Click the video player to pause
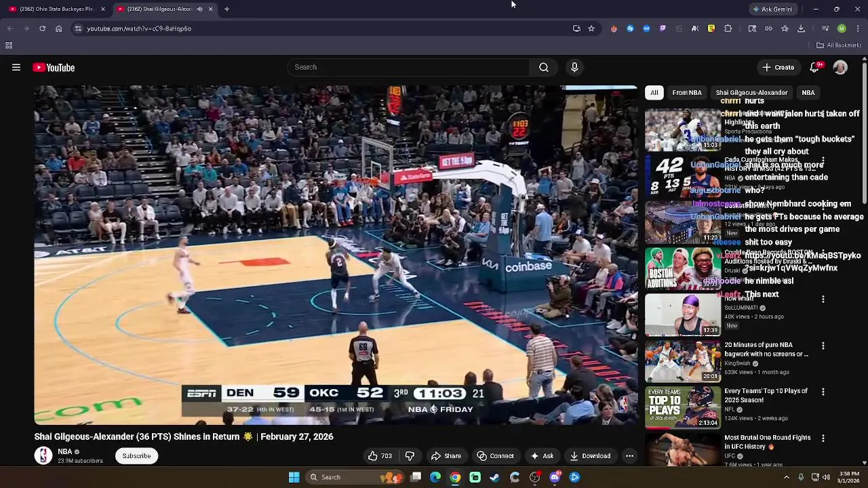Image resolution: width=868 pixels, height=488 pixels. [x=336, y=255]
